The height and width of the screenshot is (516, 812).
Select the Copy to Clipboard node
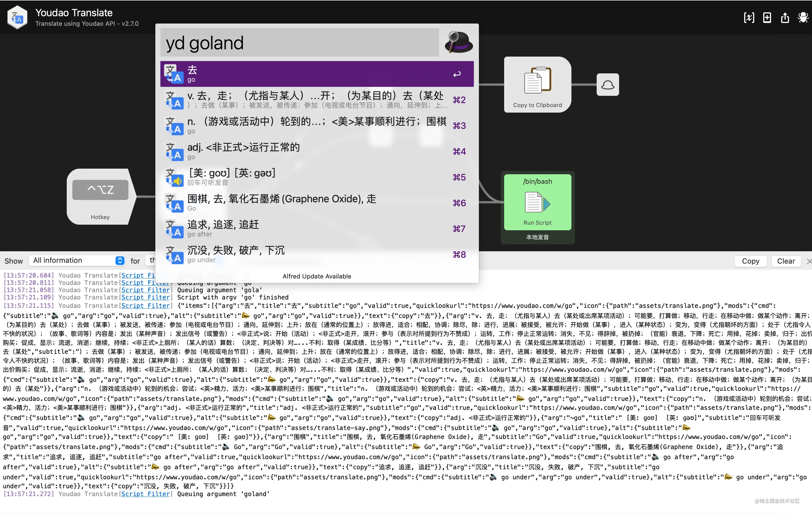tap(538, 85)
